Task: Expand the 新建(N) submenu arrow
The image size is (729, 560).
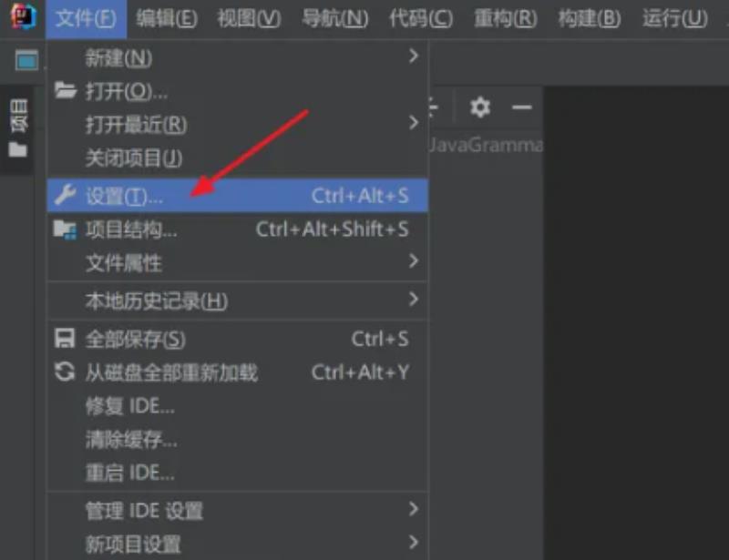Action: (414, 56)
